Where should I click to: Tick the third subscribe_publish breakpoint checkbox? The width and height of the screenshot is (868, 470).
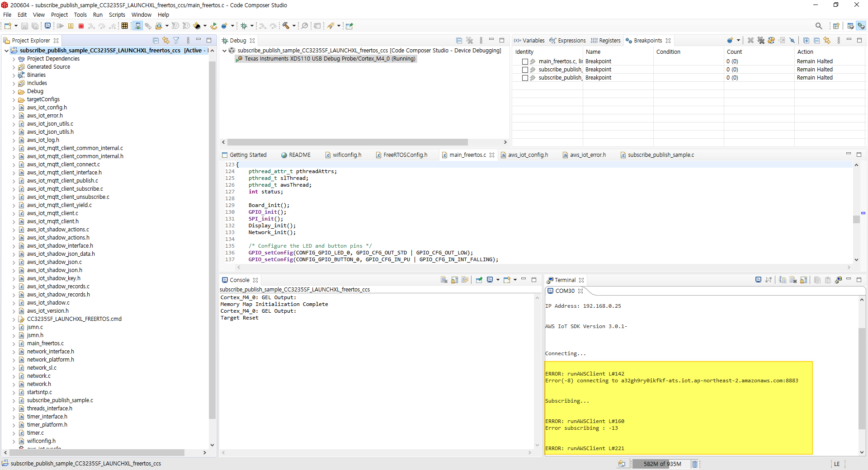click(525, 78)
